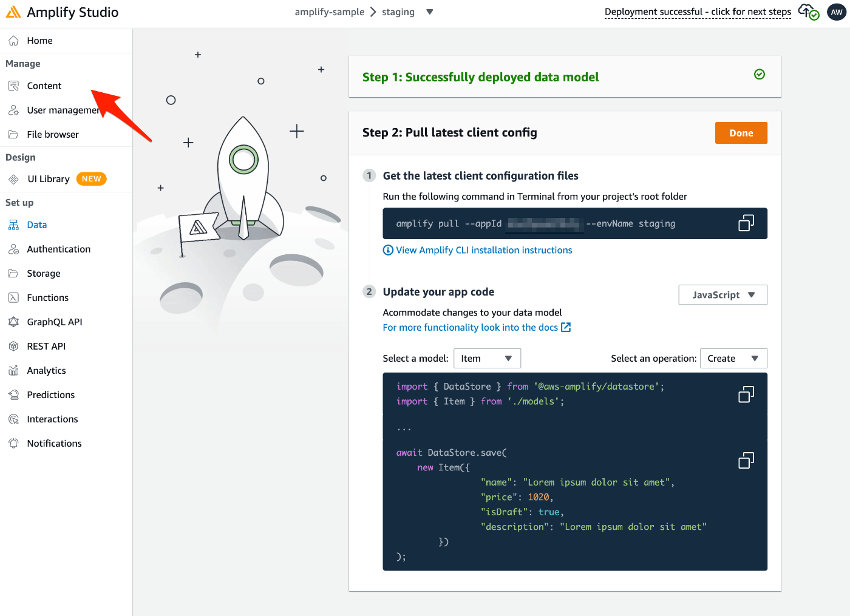Expand Step 1 deployed data model panel

tap(565, 77)
